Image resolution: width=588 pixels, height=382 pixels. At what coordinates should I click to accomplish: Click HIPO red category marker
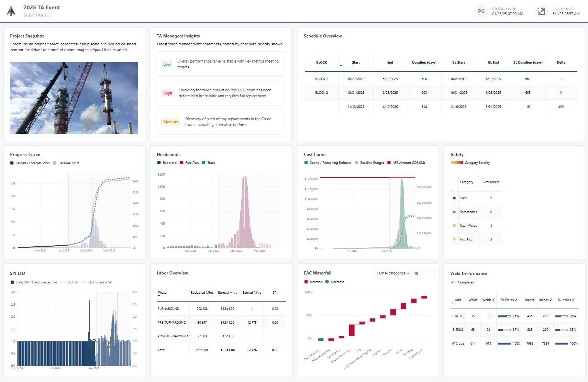pos(454,198)
